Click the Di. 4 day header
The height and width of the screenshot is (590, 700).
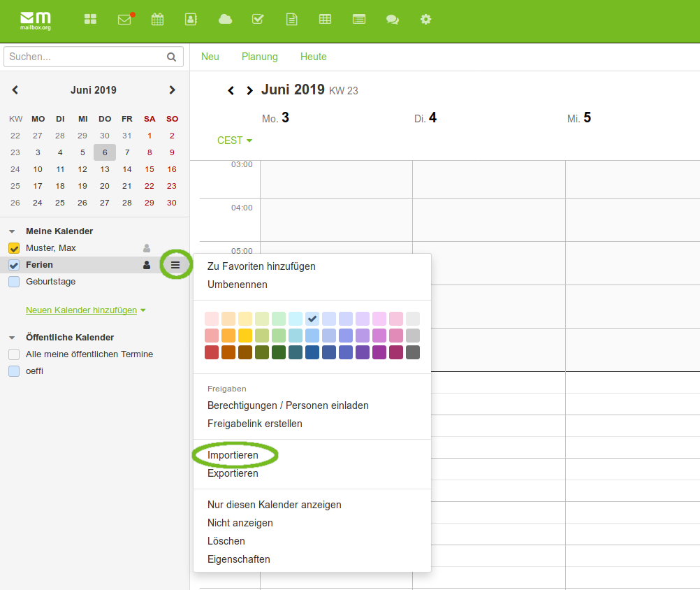[425, 118]
